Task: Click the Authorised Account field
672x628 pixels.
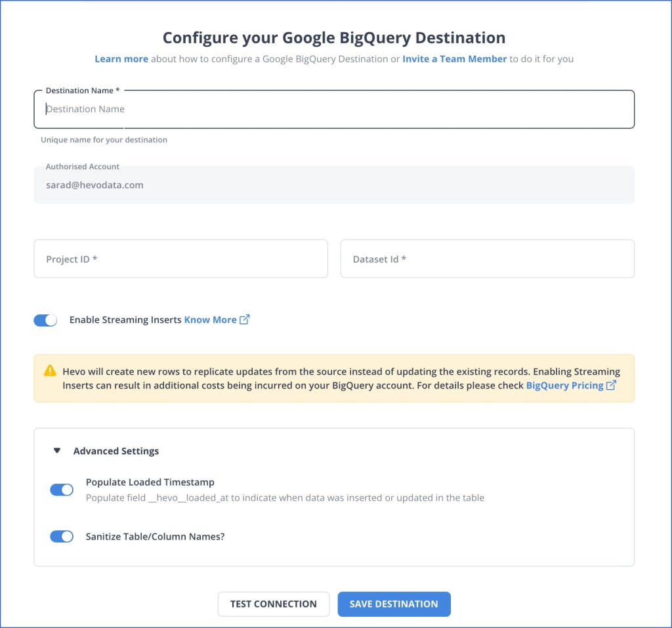Action: [x=334, y=185]
